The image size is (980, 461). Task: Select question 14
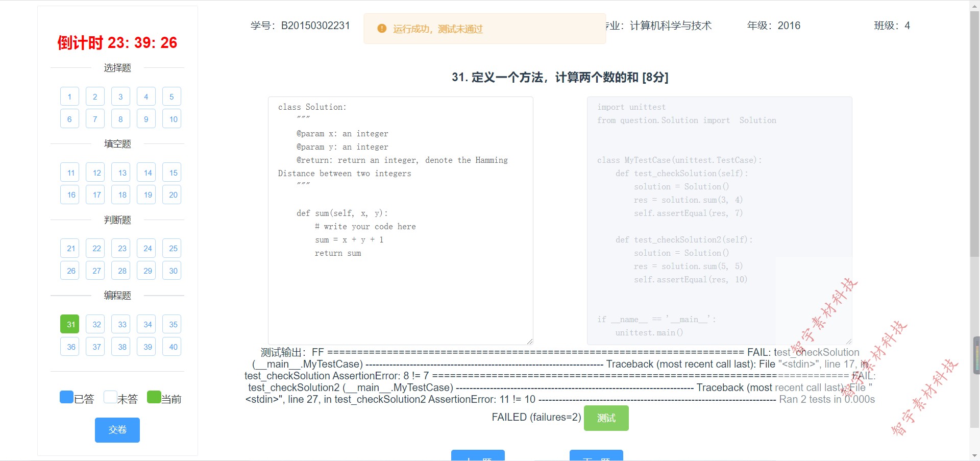(146, 173)
